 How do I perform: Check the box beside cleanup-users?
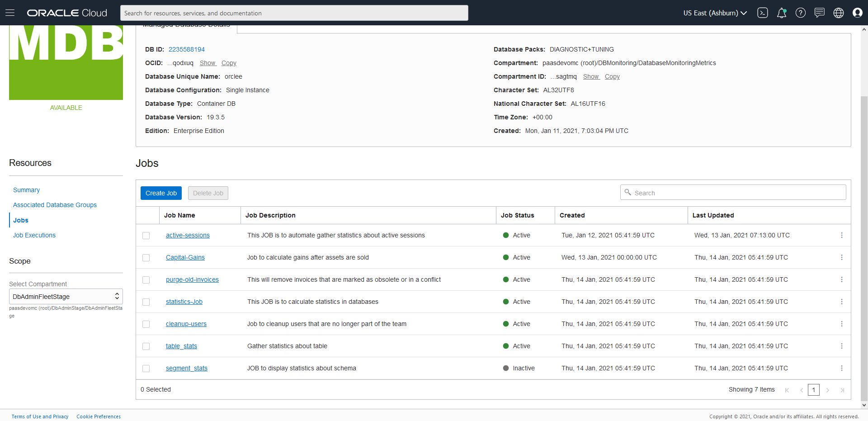click(146, 324)
